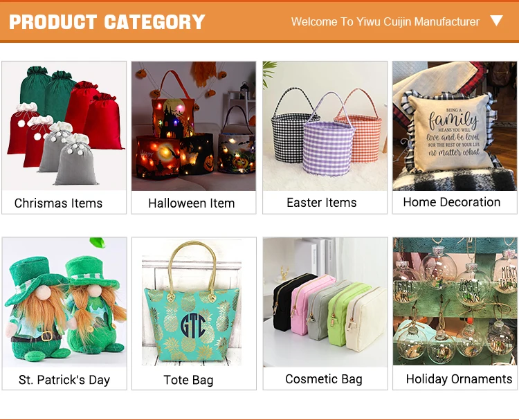Screen dimensions: 519x420
Task: Open St. Patrick's Day label
Action: click(x=64, y=380)
